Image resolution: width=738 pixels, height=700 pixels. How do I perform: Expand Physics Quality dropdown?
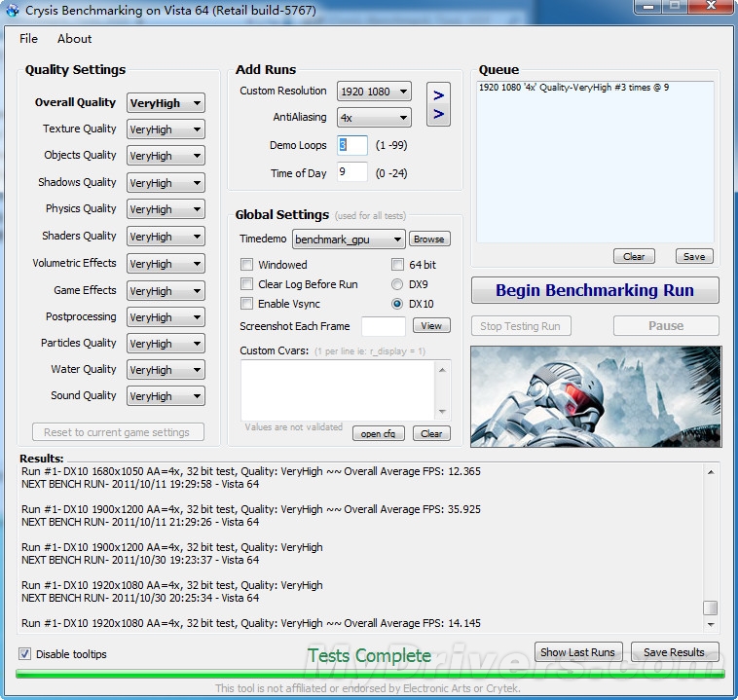tap(166, 209)
